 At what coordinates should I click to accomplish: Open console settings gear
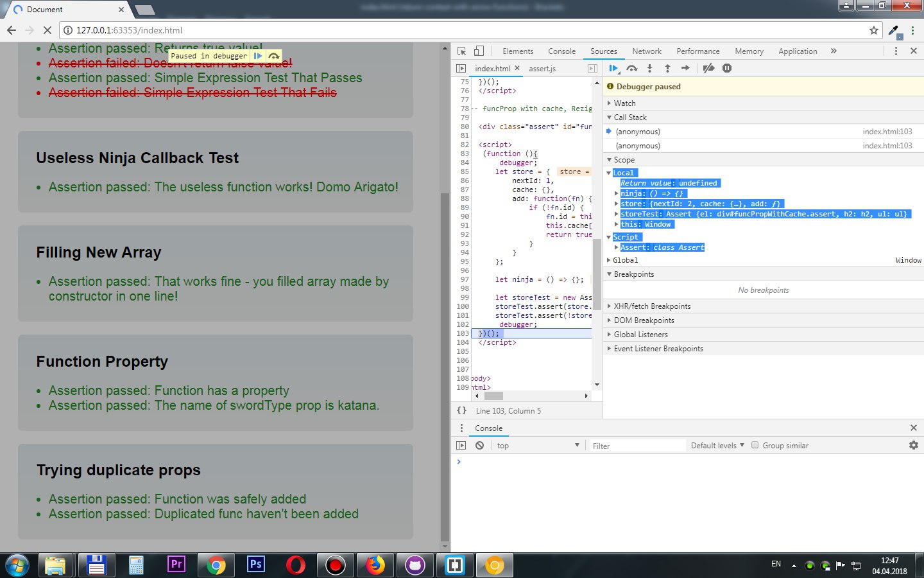point(914,445)
